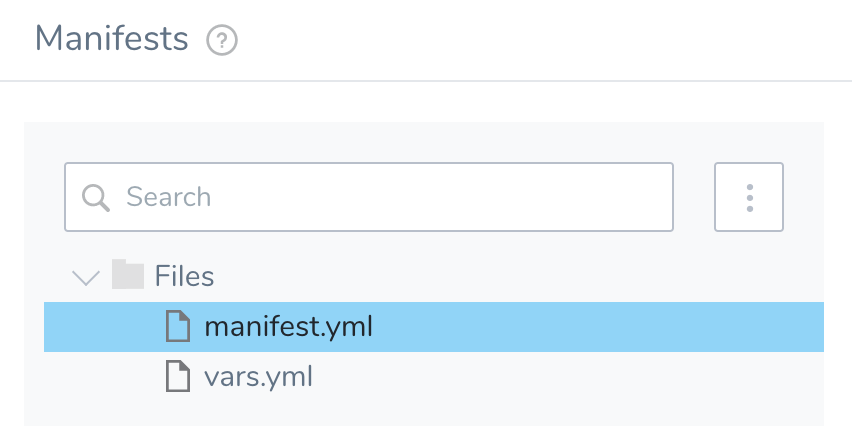Click the gray panel area below vars.yml

coord(424,414)
